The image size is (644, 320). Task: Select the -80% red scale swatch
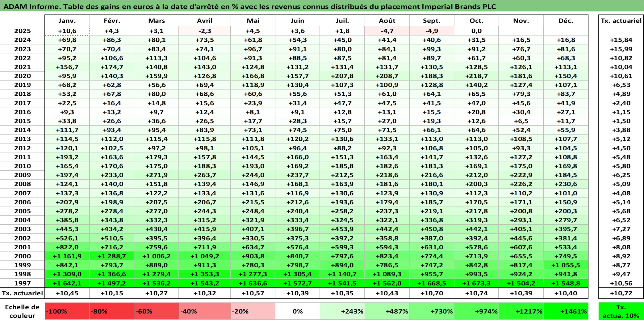[112, 311]
